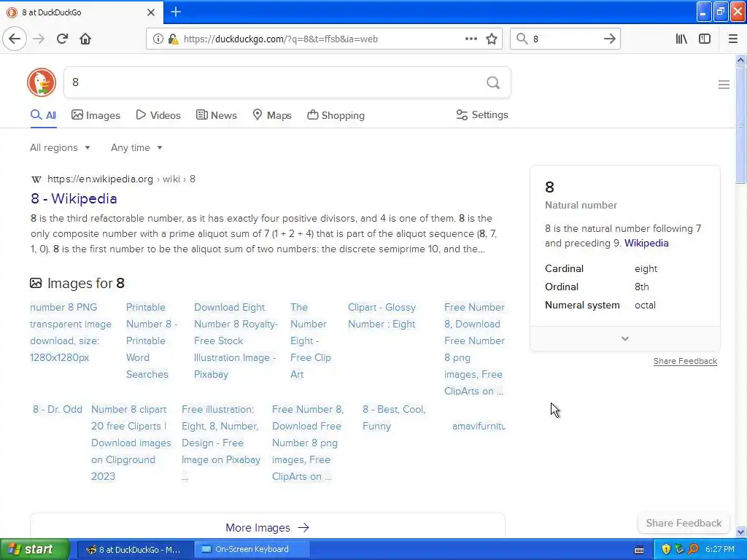This screenshot has height=560, width=747.
Task: Open the Settings menu
Action: click(x=482, y=114)
